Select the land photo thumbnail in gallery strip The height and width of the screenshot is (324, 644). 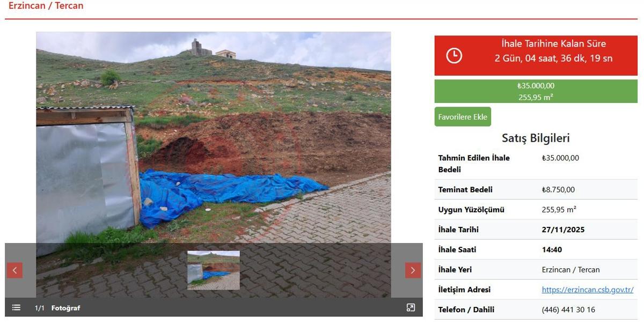pos(213,270)
